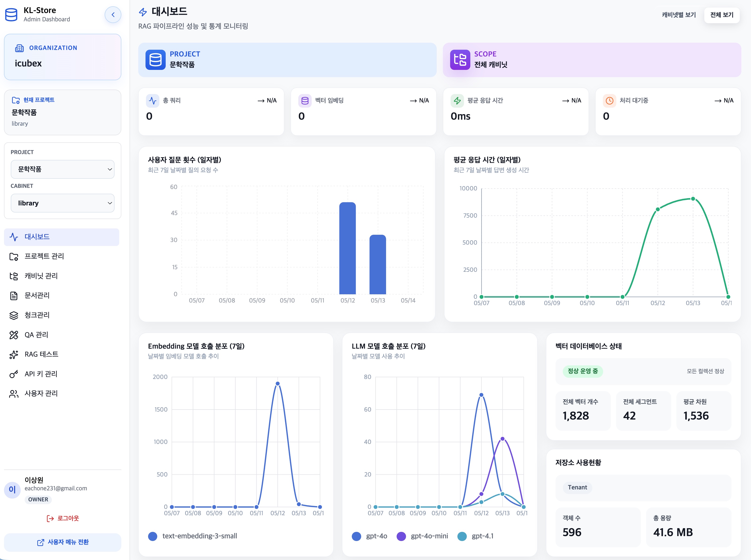Click the logout arrow icon
751x560 pixels.
point(50,519)
